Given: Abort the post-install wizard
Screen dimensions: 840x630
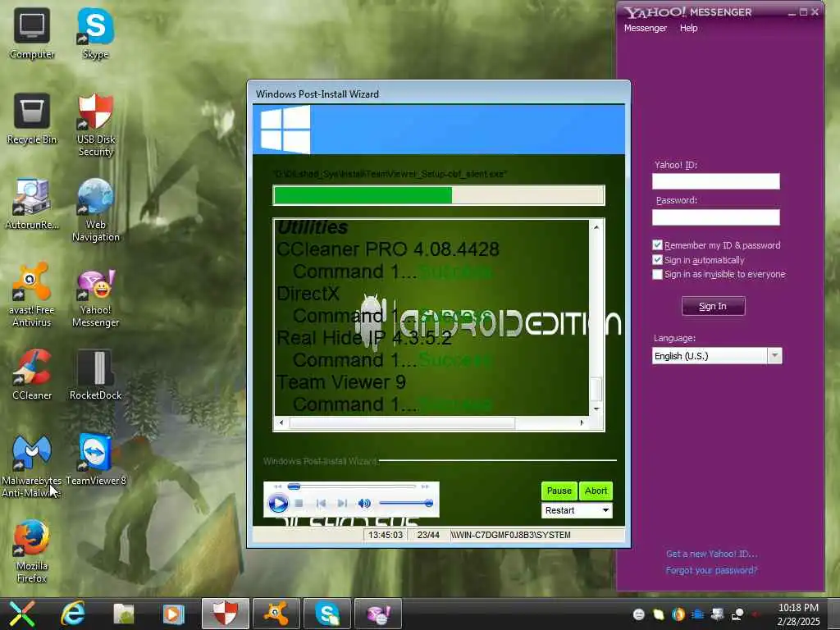Looking at the screenshot, I should pyautogui.click(x=596, y=491).
